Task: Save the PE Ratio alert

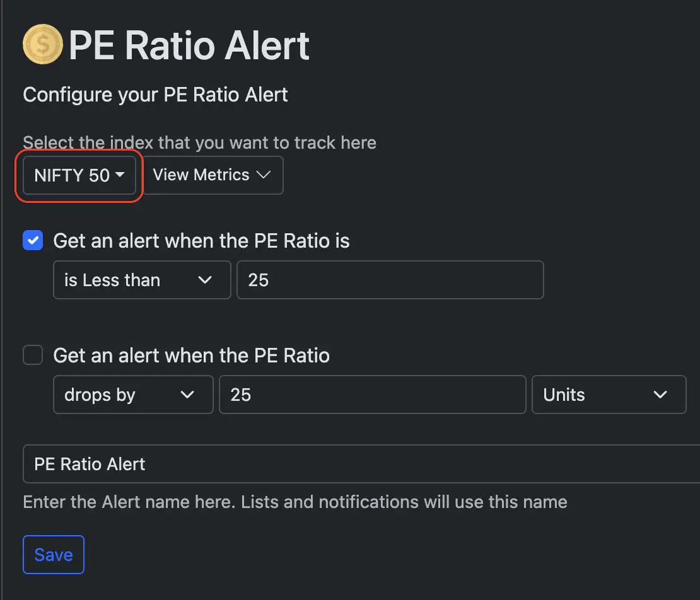Action: 54,555
